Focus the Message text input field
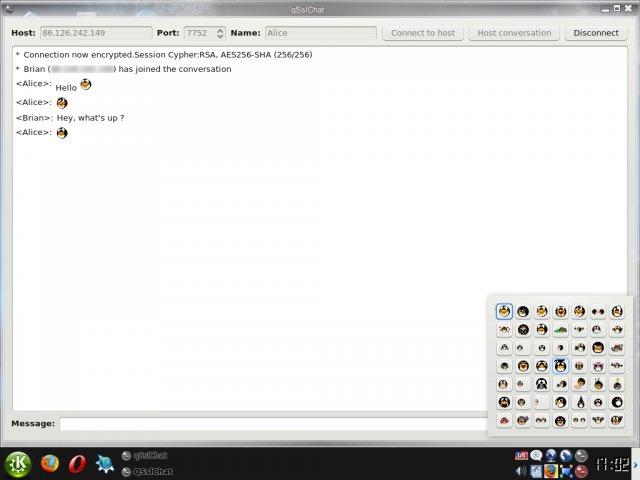This screenshot has height=480, width=640. (272, 424)
